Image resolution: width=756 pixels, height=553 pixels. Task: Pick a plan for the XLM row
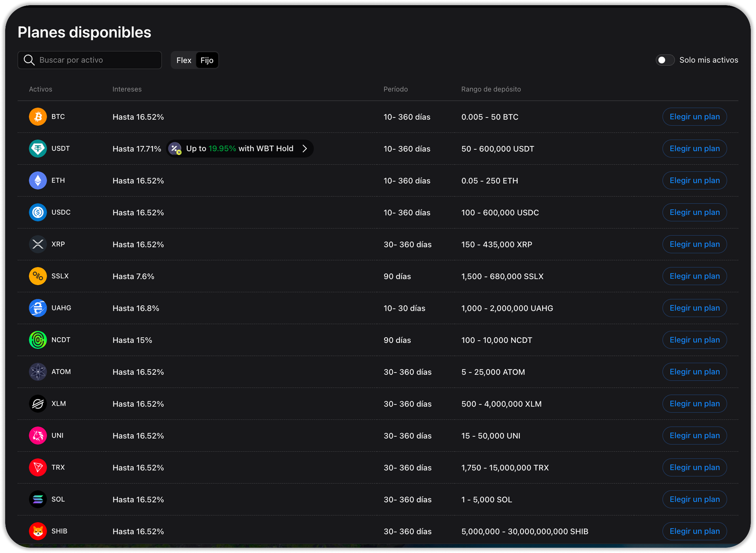694,404
